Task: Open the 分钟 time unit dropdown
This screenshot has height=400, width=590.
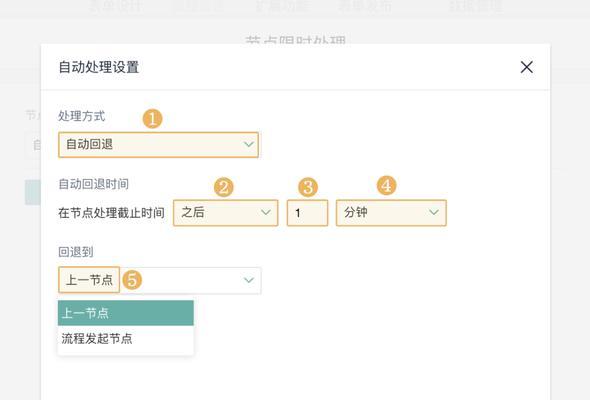Action: [391, 213]
